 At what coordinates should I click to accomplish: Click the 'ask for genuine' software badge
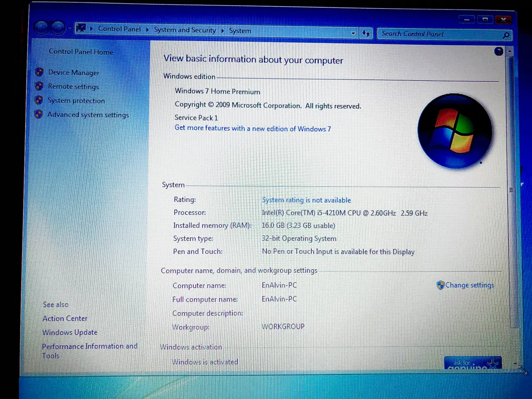[x=473, y=363]
